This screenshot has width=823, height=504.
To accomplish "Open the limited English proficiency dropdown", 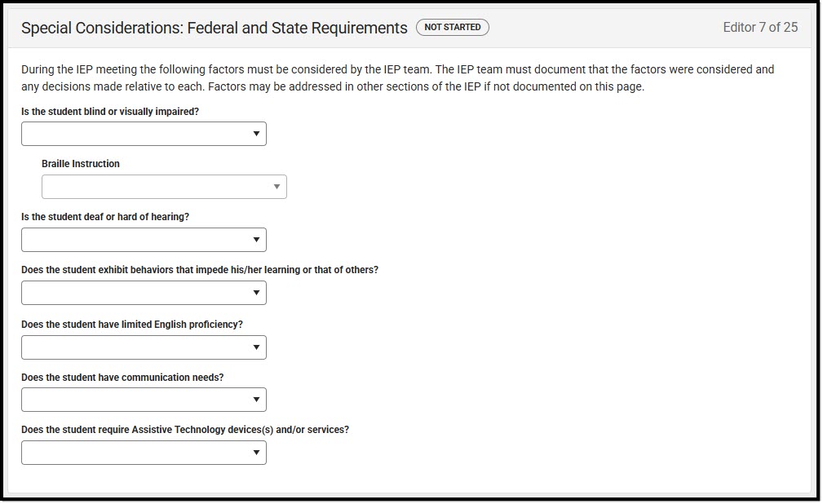I will pos(144,347).
